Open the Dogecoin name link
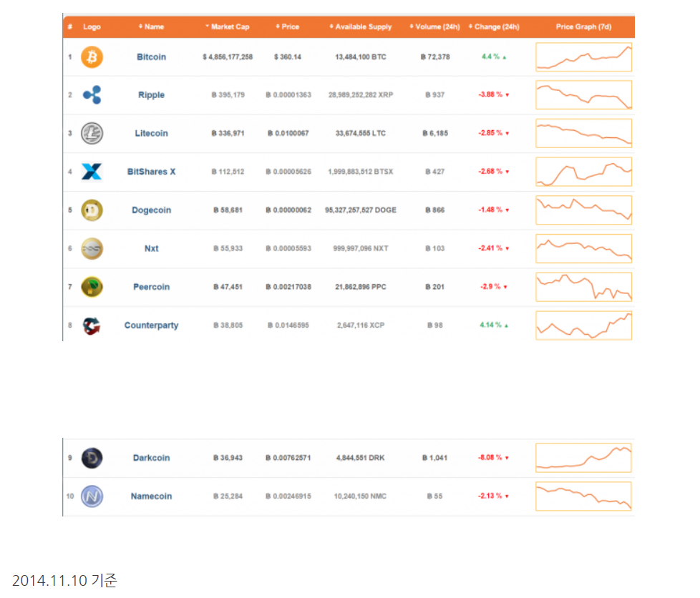This screenshot has width=700, height=598. 151,210
